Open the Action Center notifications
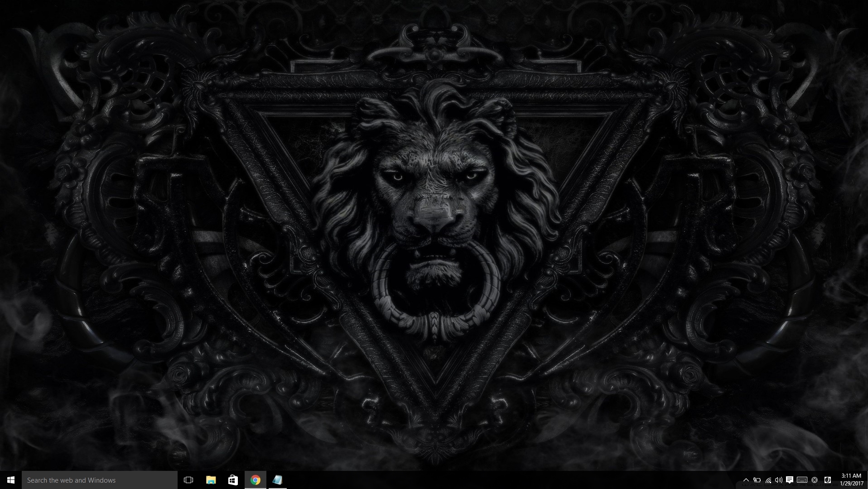 click(x=790, y=480)
